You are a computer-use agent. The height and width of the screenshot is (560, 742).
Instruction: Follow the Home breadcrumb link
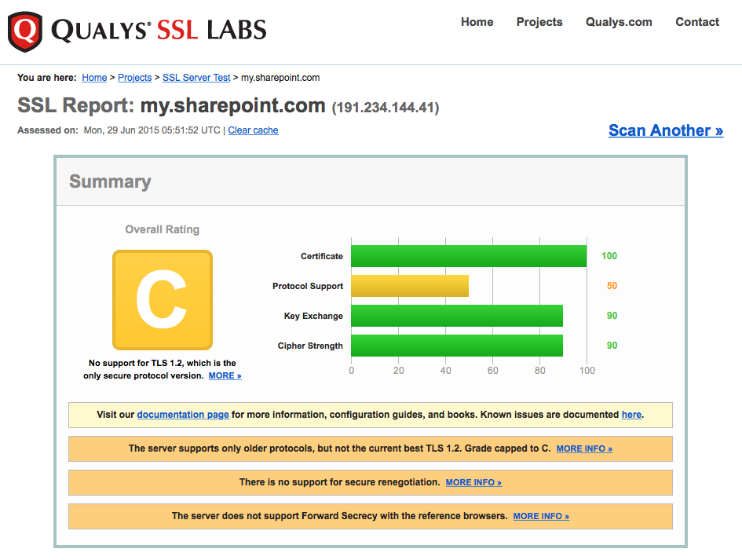tap(94, 78)
